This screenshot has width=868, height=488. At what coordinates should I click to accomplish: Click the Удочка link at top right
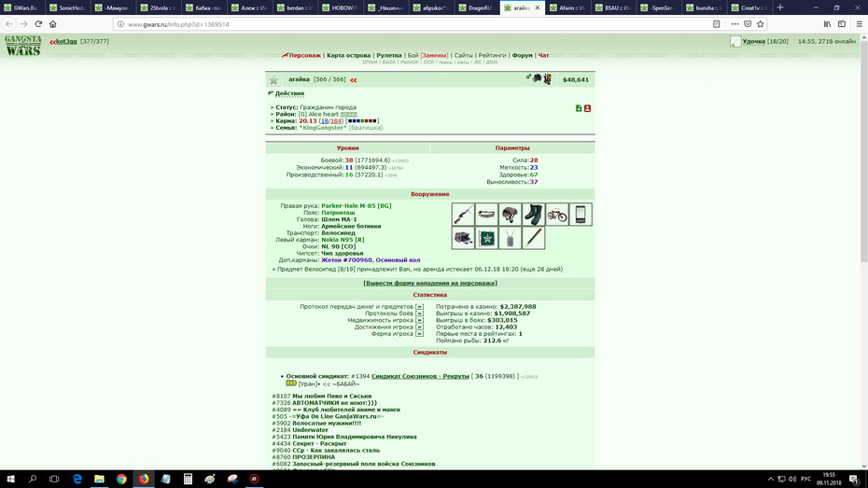pyautogui.click(x=754, y=41)
